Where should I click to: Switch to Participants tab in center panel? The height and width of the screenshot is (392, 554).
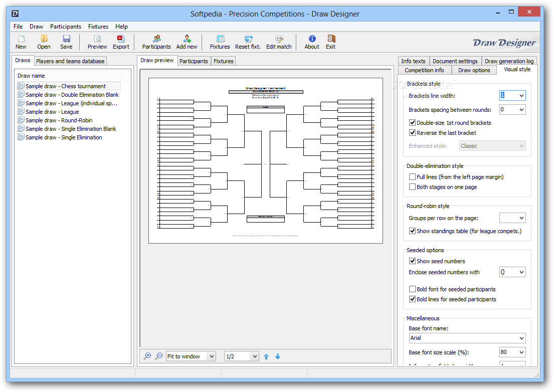194,61
